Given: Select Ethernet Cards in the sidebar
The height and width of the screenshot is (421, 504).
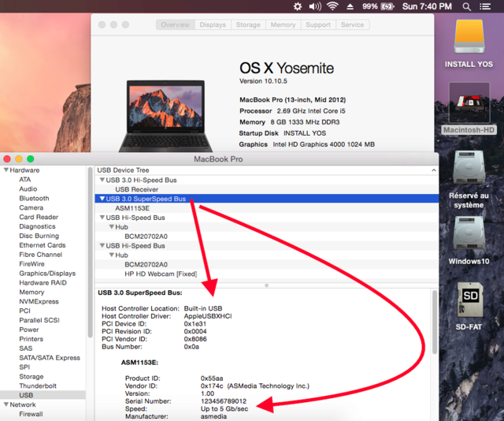Looking at the screenshot, I should (x=42, y=245).
